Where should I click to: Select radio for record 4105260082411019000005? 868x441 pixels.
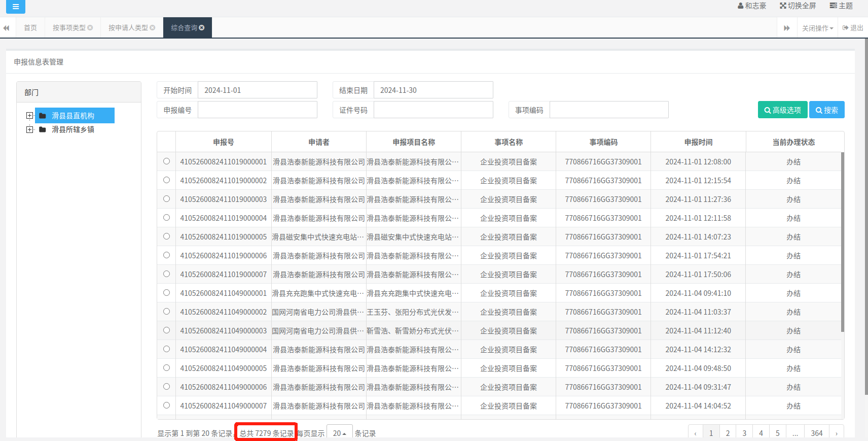[166, 236]
